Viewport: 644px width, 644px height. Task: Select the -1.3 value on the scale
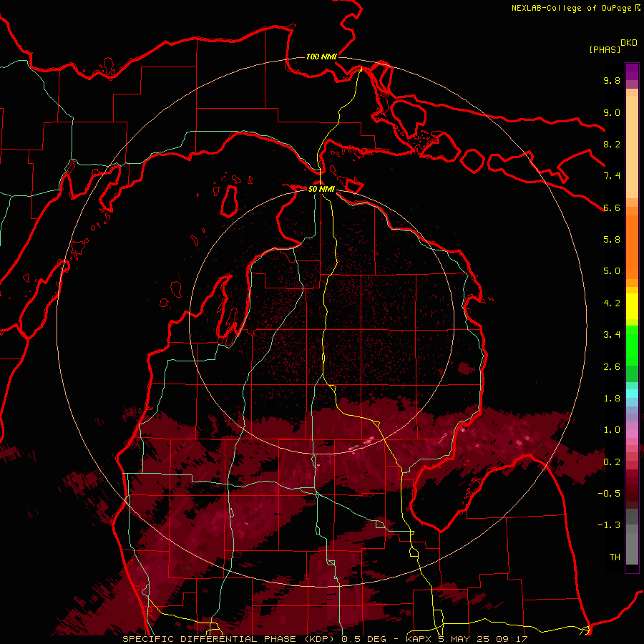609,525
